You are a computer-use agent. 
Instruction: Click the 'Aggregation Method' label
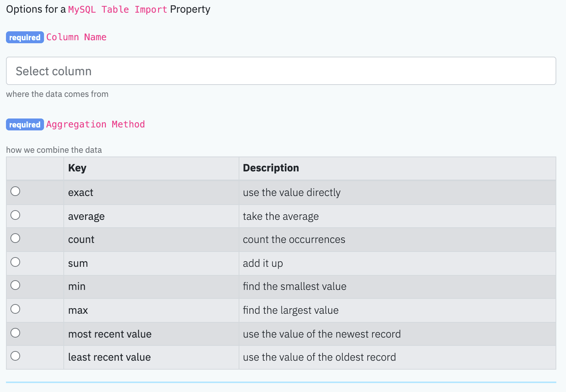click(95, 124)
